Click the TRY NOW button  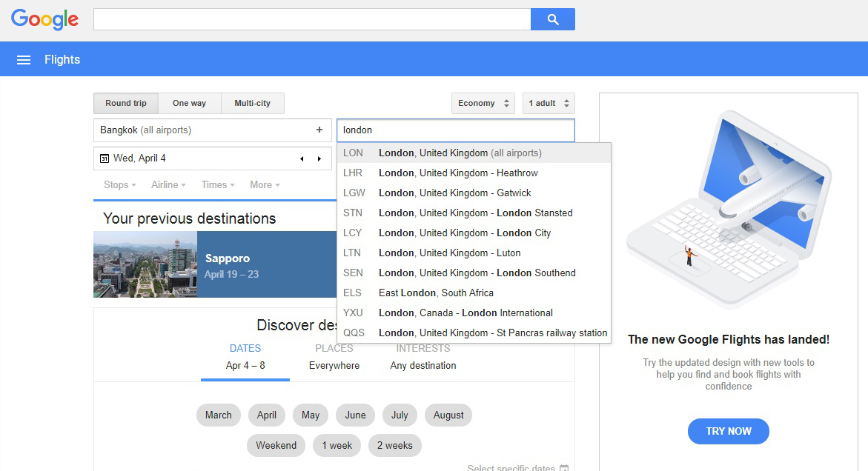tap(729, 431)
